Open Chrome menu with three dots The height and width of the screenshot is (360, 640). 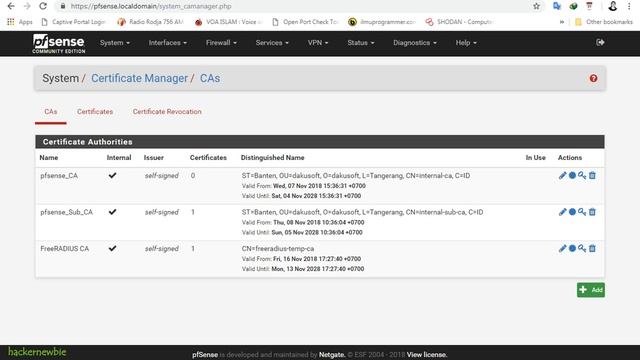pyautogui.click(x=629, y=6)
